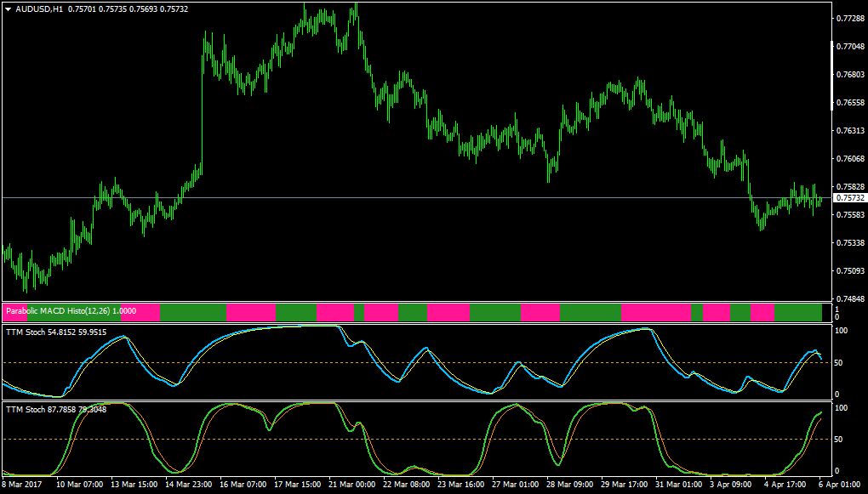
Task: Click the 100 scale label in upper TTM Stoch panel
Action: click(841, 331)
